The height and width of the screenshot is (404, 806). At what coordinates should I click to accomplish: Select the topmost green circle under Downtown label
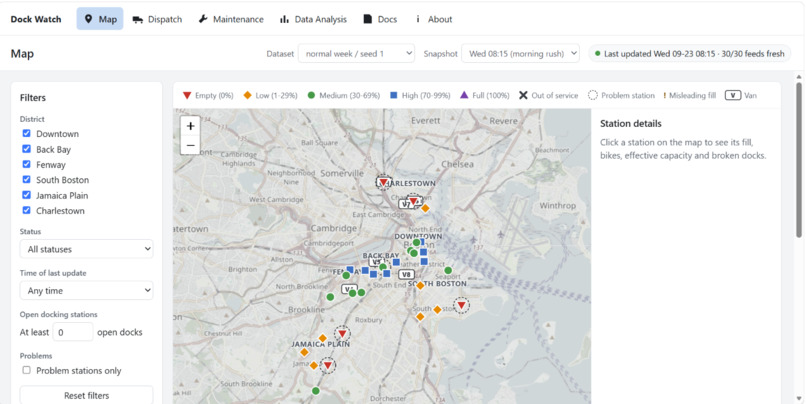click(416, 243)
